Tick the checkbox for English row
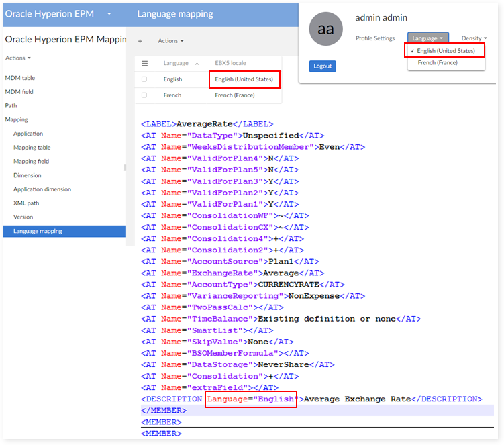 click(x=144, y=79)
